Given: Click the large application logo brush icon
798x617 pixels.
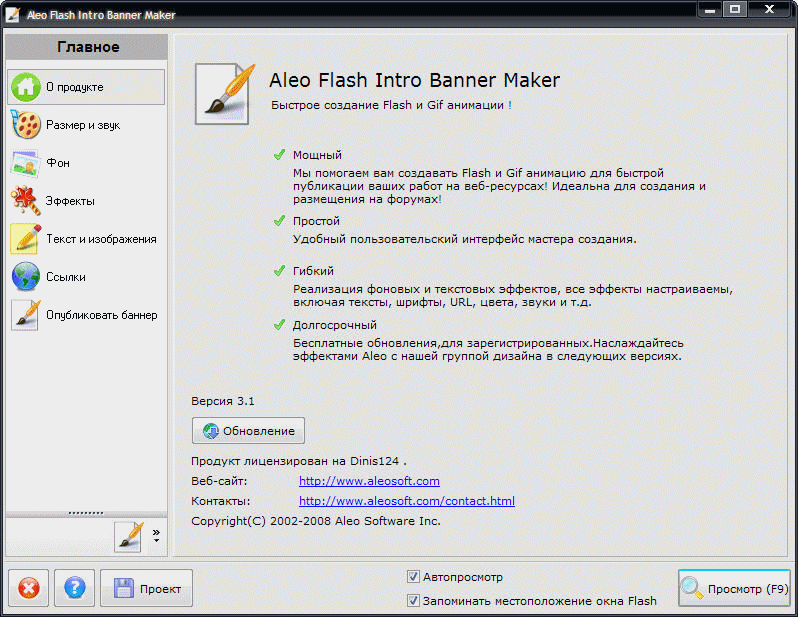Looking at the screenshot, I should click(224, 94).
